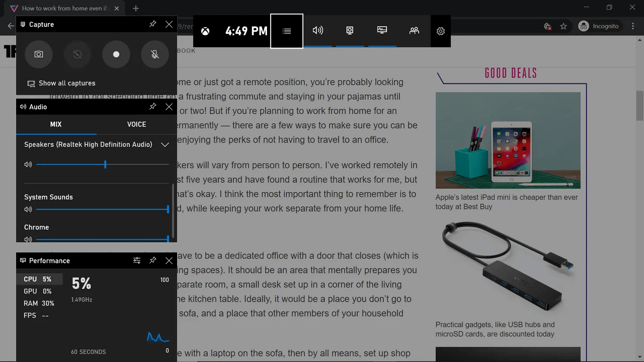The height and width of the screenshot is (362, 644).
Task: Close the 'How to work from home' tab
Action: (117, 8)
